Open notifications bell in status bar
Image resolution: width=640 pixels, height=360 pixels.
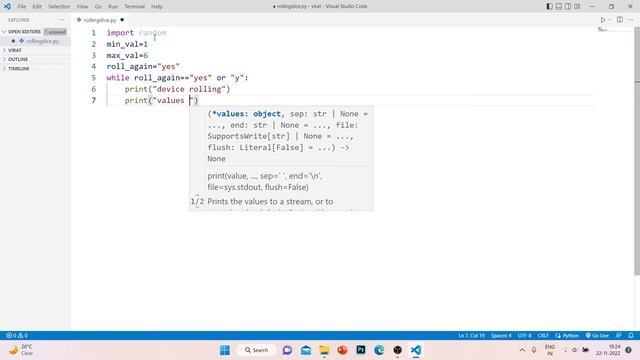pos(631,336)
